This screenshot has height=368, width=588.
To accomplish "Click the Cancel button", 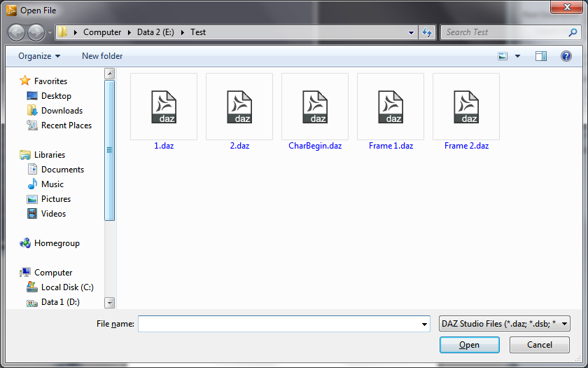I will tap(539, 345).
